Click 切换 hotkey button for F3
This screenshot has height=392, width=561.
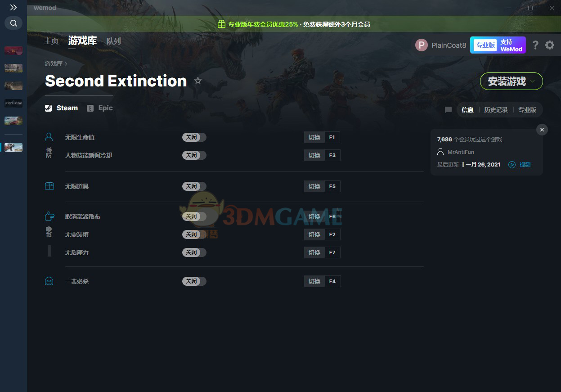coord(314,155)
